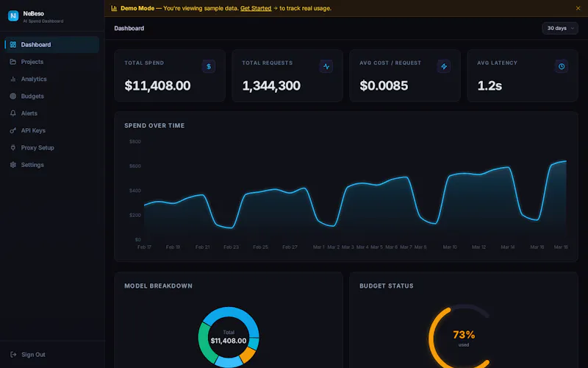Open Settings from sidebar

point(51,165)
